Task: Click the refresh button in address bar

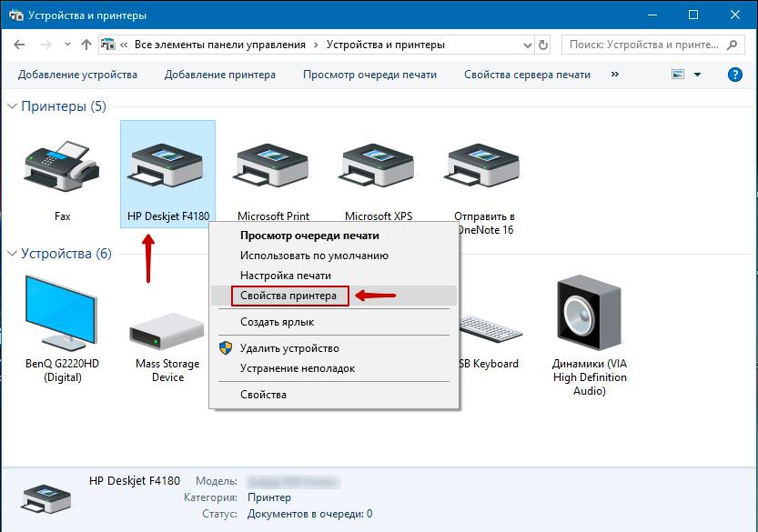Action: click(x=543, y=45)
